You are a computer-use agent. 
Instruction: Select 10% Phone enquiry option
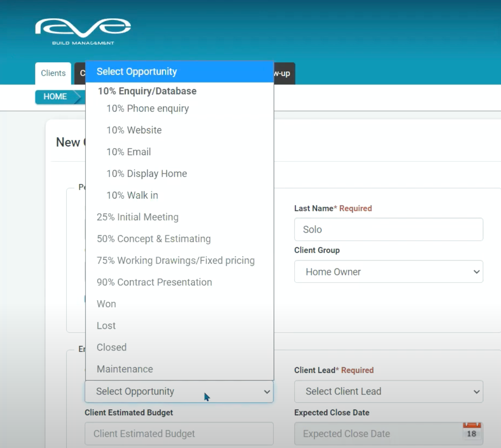coord(180,109)
